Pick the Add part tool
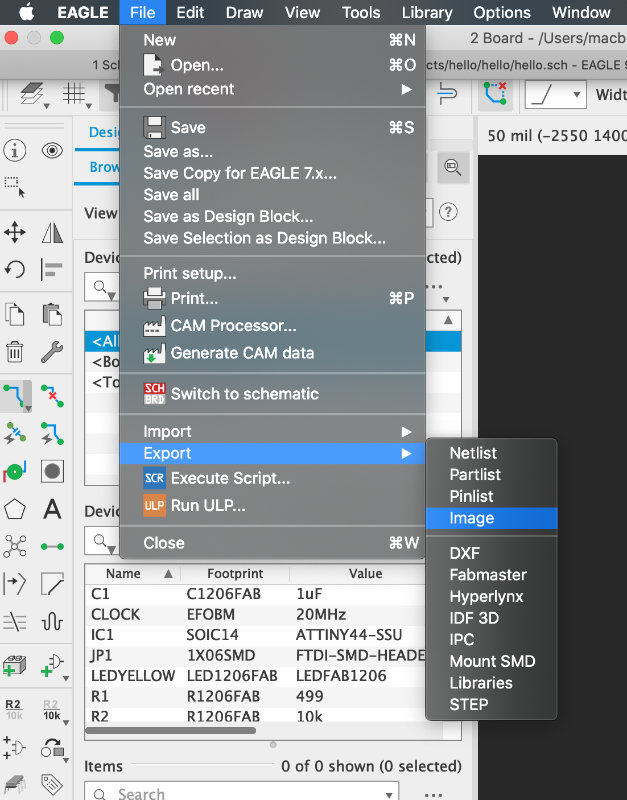 click(15, 665)
